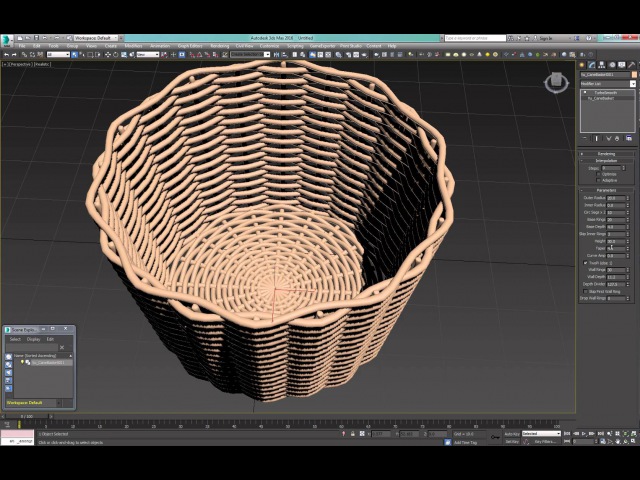Toggle the Adaptive checkbox
Image resolution: width=640 pixels, height=480 pixels.
coord(598,180)
